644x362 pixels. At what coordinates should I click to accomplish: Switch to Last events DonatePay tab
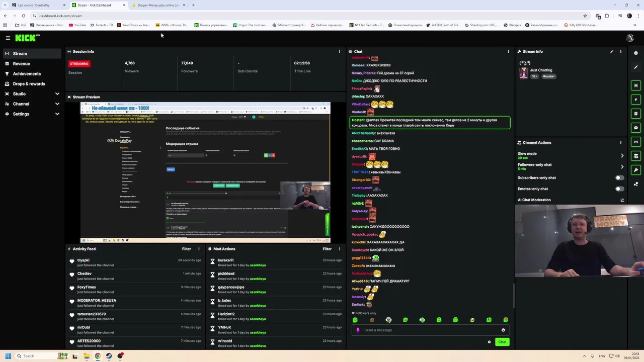coord(39,5)
